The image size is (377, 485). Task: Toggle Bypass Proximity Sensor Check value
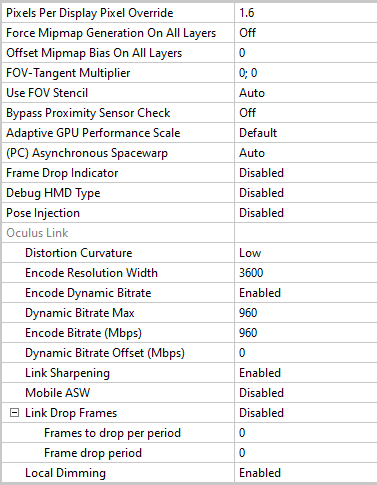coord(306,113)
